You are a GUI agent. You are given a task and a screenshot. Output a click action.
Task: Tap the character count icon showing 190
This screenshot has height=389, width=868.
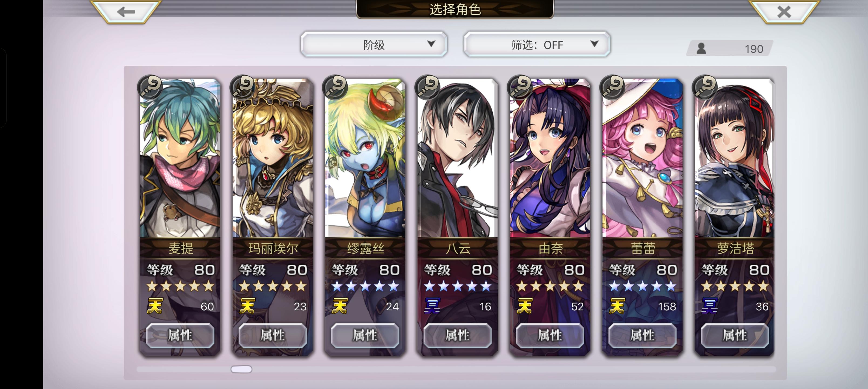701,49
